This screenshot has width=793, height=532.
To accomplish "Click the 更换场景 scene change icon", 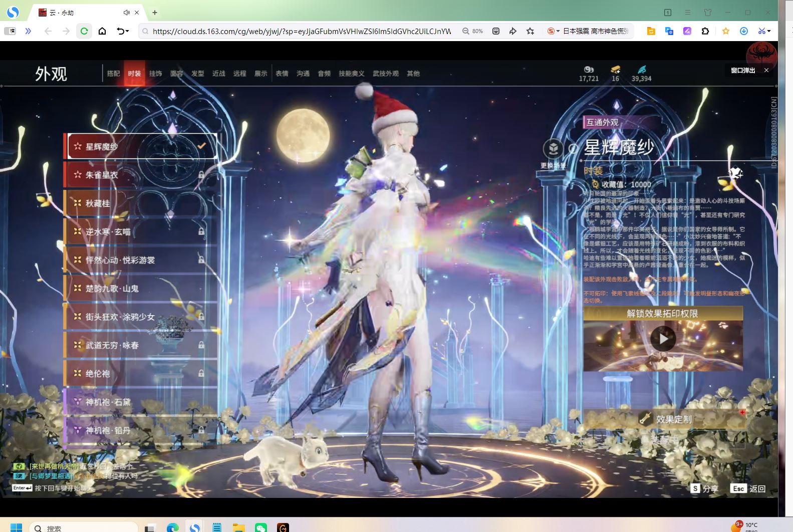I will coord(553,149).
